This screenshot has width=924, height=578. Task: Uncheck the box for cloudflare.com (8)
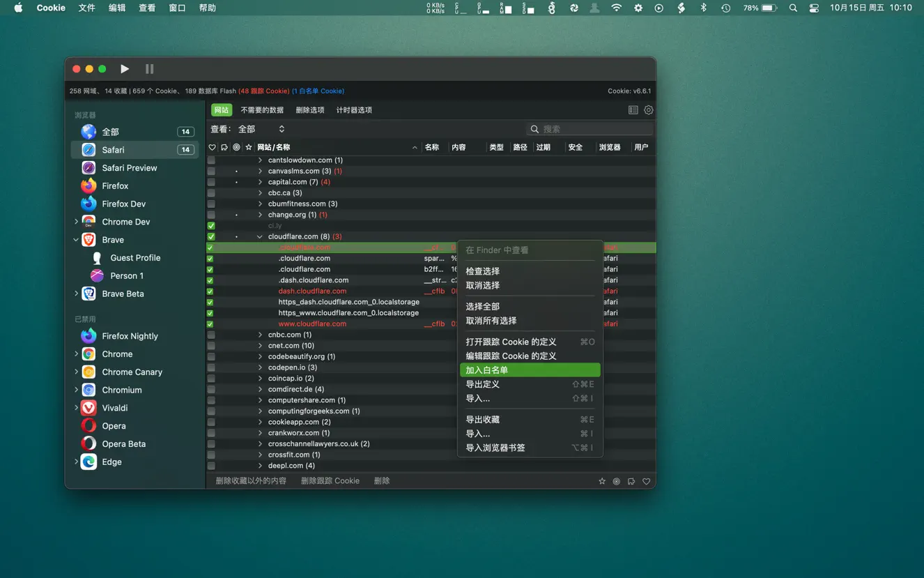211,237
